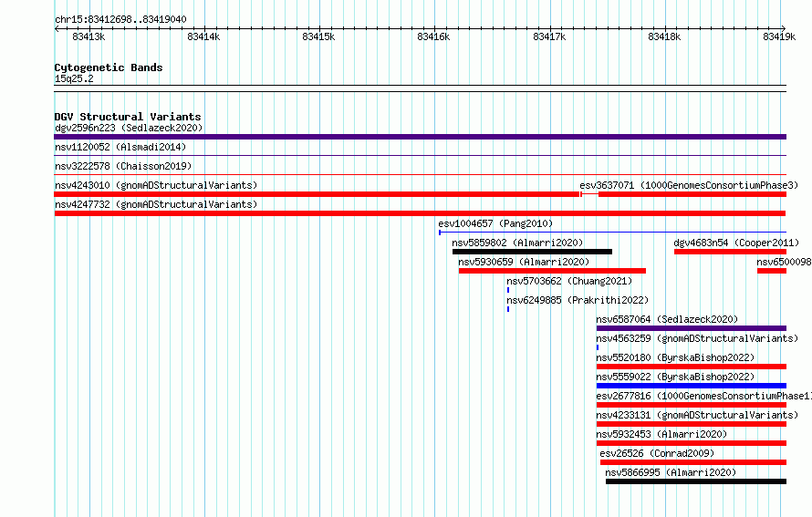Click nsv5930659 (Almarri2020) red bar
This screenshot has height=517, width=812.
pos(552,271)
